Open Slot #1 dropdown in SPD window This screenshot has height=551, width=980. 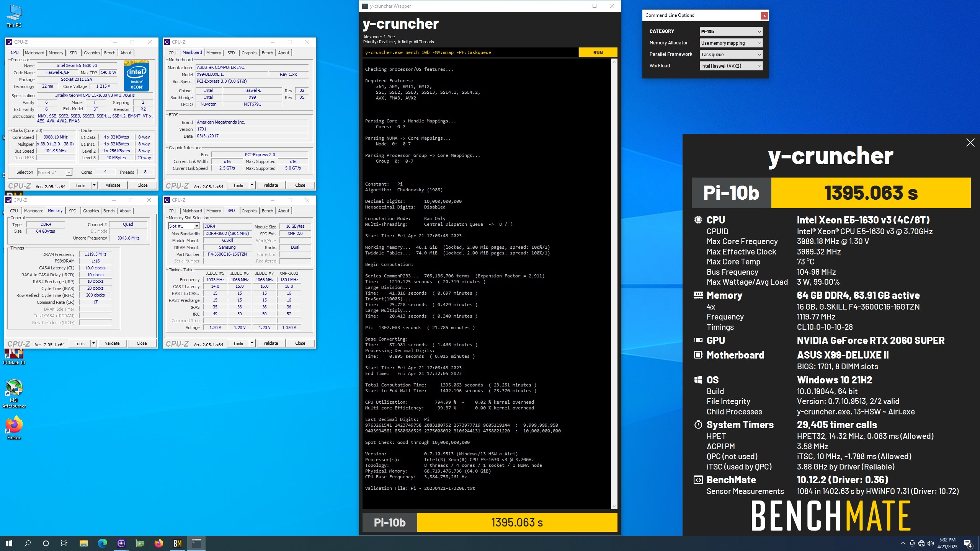(x=184, y=226)
